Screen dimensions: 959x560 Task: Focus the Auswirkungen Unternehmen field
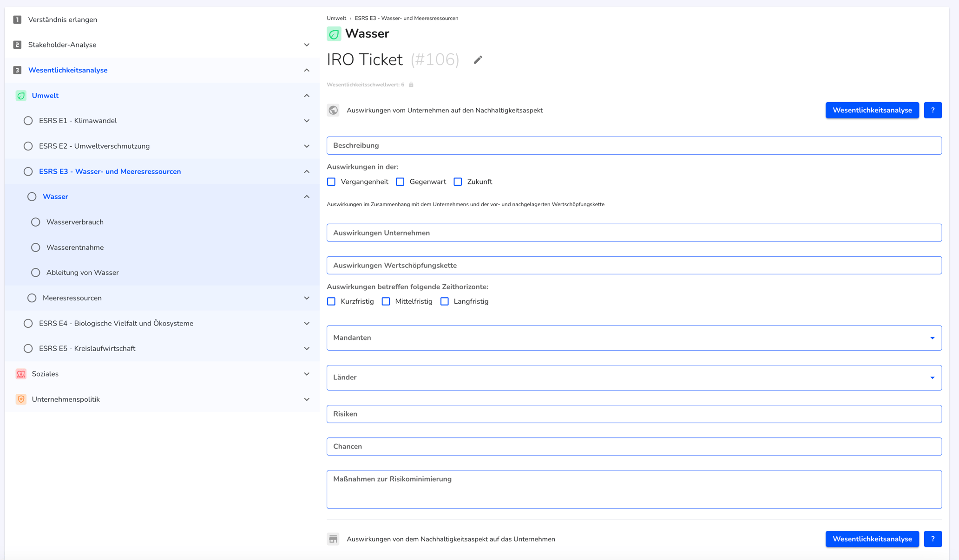click(634, 233)
